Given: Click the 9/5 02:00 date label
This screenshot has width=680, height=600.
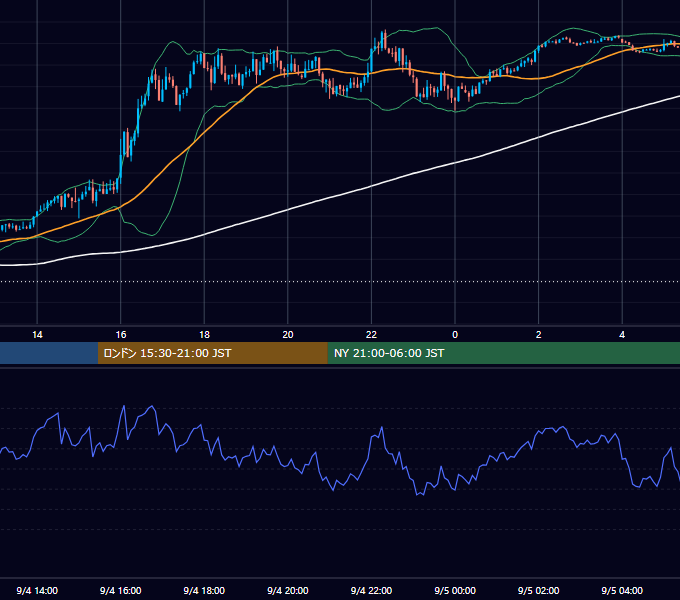Looking at the screenshot, I should 538,590.
